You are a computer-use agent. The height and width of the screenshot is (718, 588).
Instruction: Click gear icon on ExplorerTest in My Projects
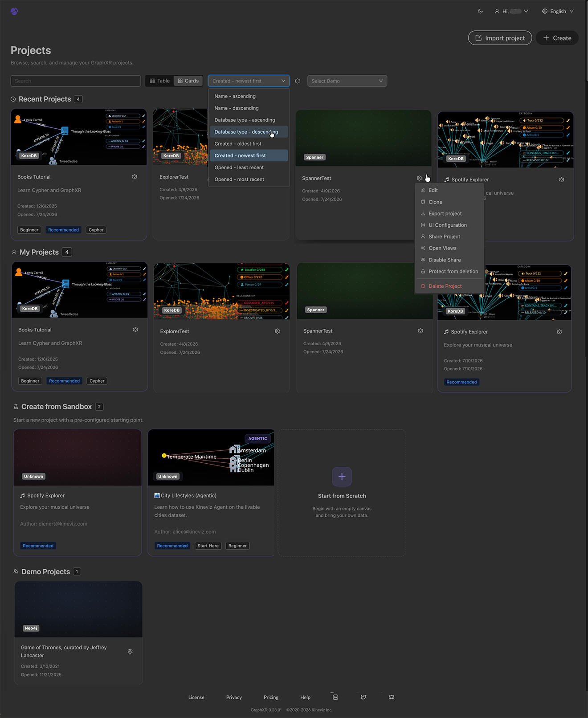277,331
